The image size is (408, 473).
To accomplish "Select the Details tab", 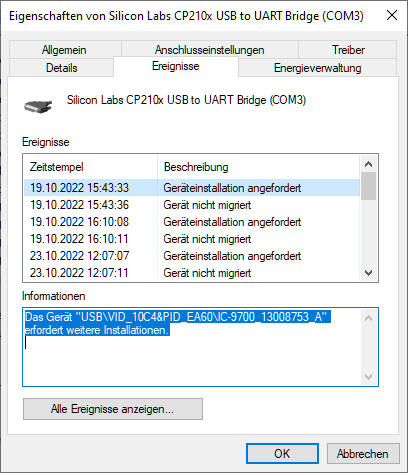I will click(x=62, y=68).
